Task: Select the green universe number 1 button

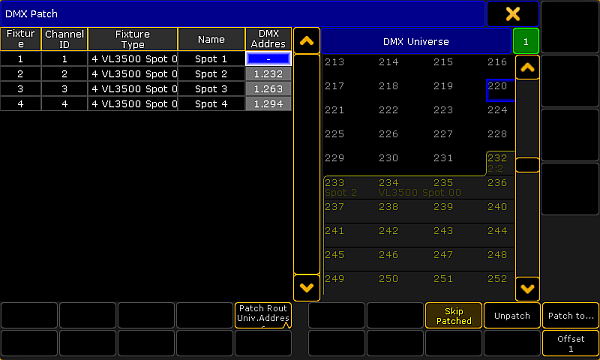Action: [526, 41]
